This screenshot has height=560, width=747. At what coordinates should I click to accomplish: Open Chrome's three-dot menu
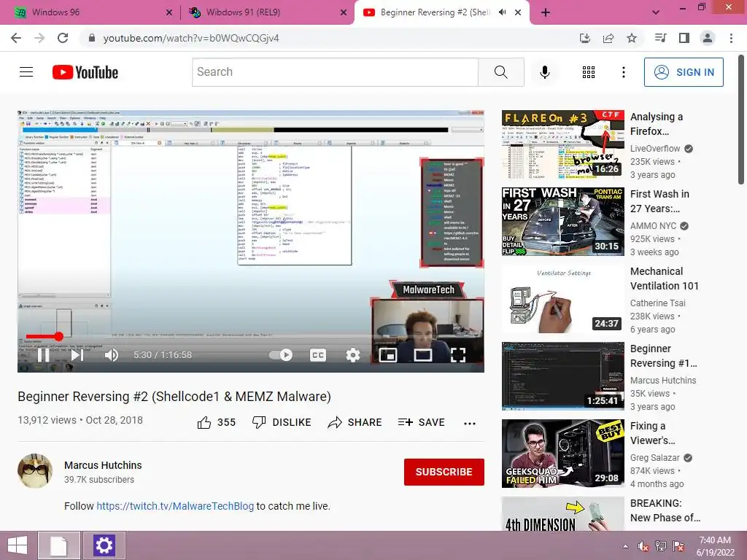click(731, 38)
